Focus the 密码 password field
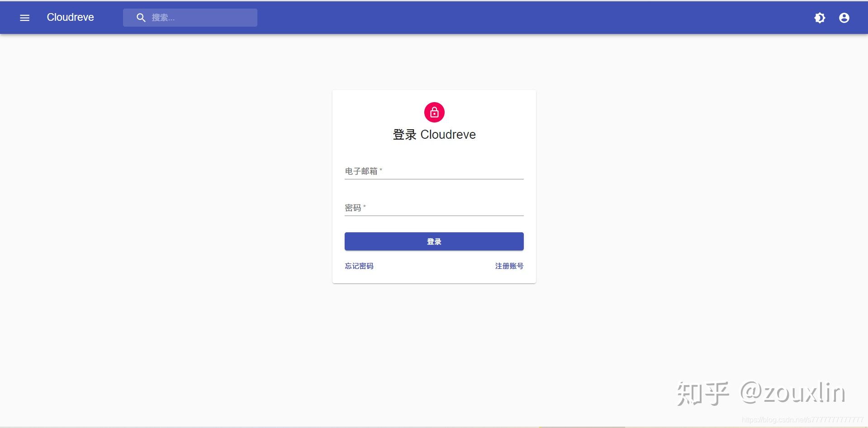 (x=434, y=208)
